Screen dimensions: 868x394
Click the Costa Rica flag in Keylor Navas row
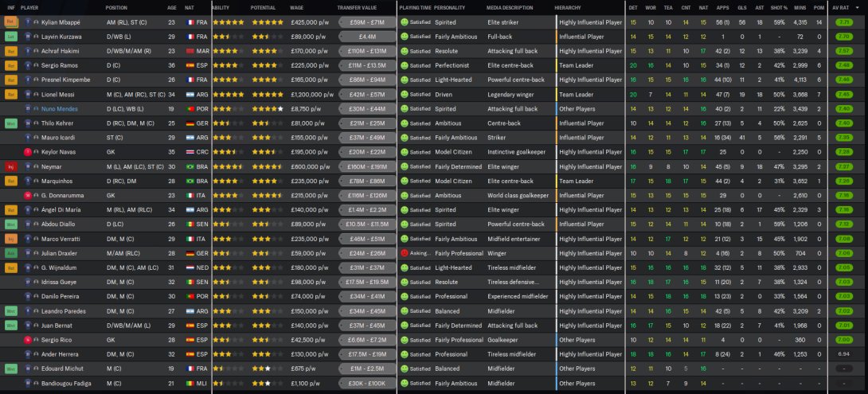(191, 151)
